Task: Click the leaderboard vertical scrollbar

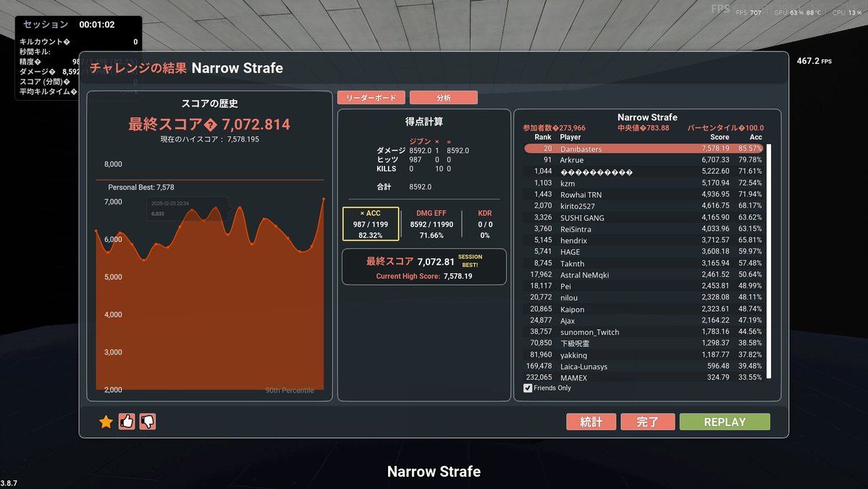Action: [768, 262]
